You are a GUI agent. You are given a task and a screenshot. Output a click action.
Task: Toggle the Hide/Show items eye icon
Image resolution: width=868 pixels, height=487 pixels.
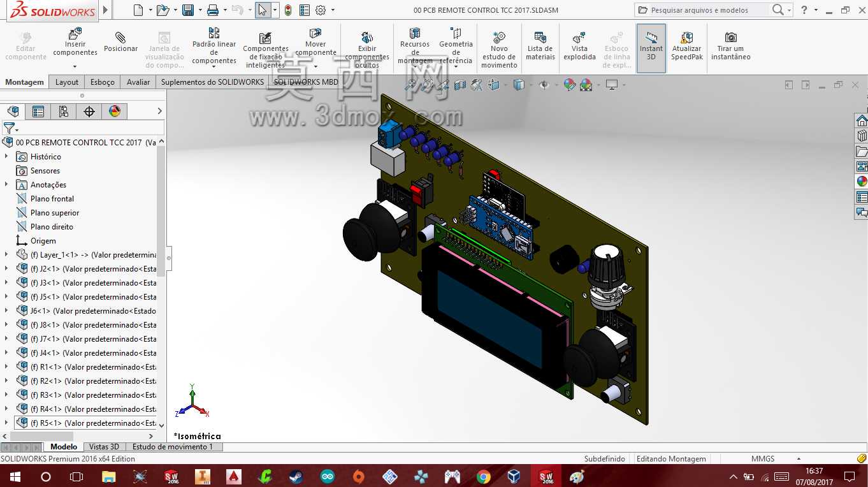[544, 85]
